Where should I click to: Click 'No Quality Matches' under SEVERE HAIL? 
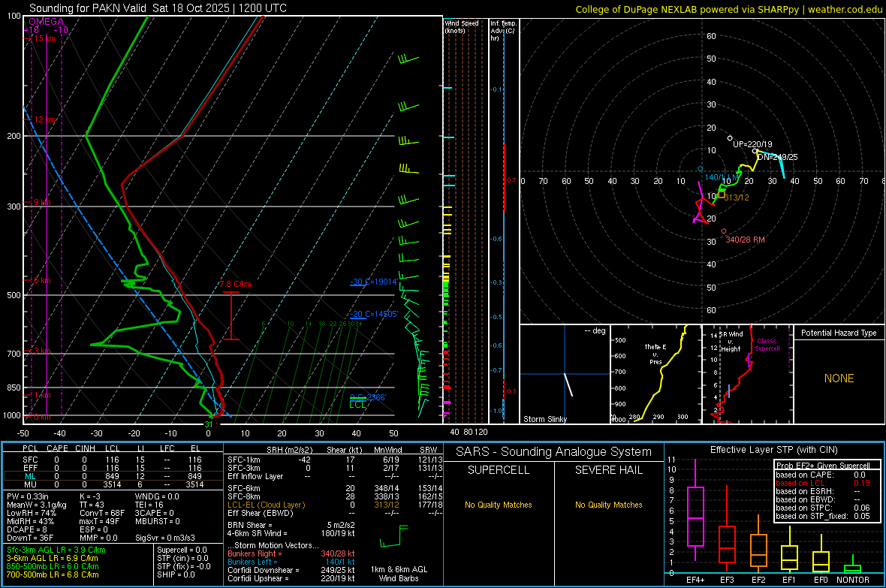pyautogui.click(x=608, y=505)
